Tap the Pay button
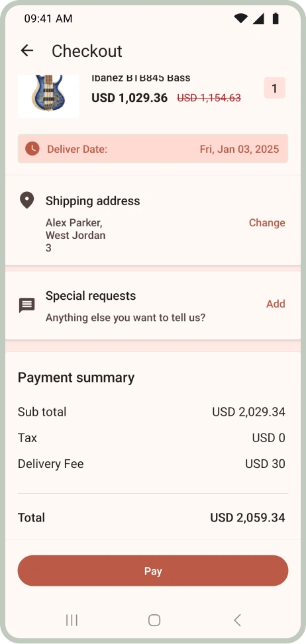Screen dimensions: 306x644 153,571
